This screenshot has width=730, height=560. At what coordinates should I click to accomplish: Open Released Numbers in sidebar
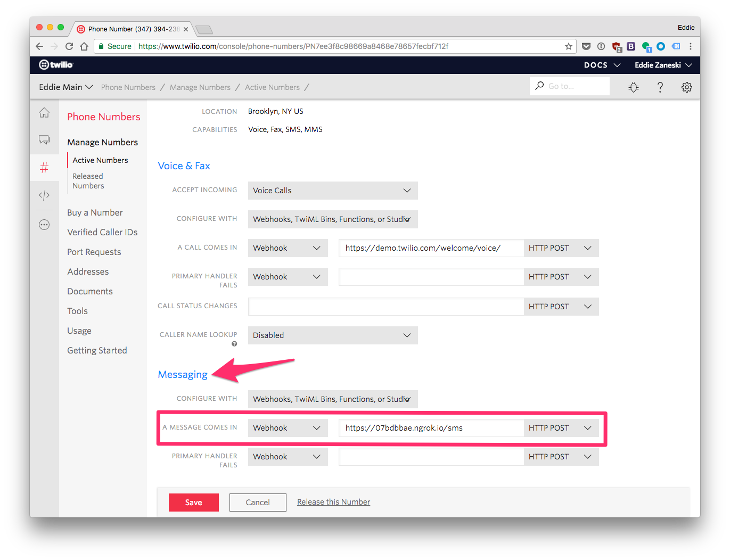88,181
